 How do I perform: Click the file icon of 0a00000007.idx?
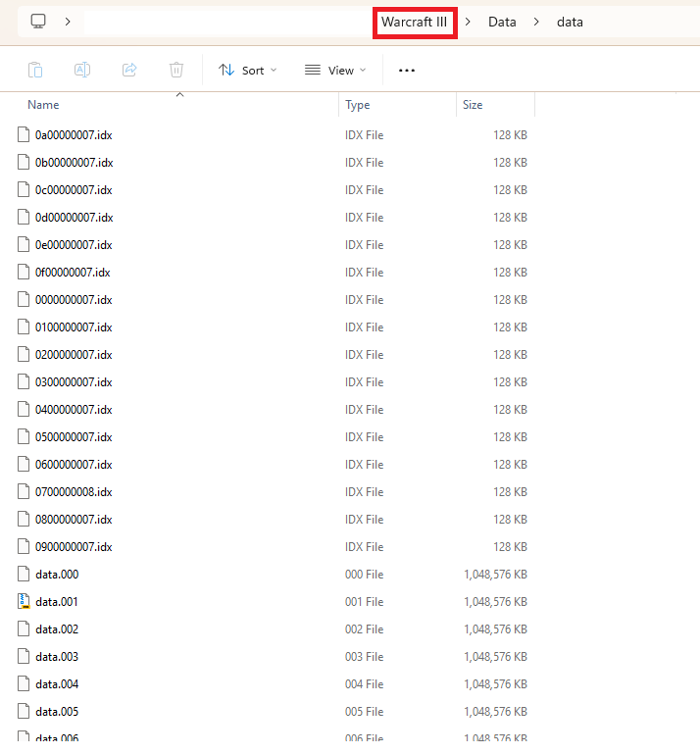tap(24, 134)
